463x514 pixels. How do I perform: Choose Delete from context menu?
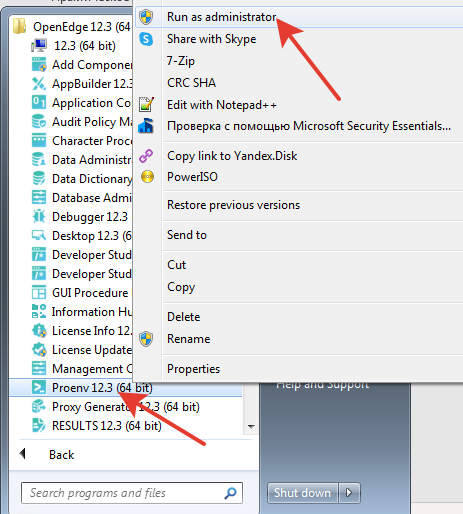pyautogui.click(x=184, y=317)
